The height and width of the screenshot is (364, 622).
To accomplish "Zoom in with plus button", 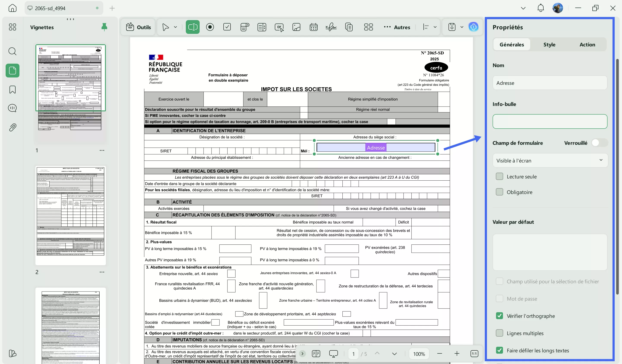I will pos(457,354).
